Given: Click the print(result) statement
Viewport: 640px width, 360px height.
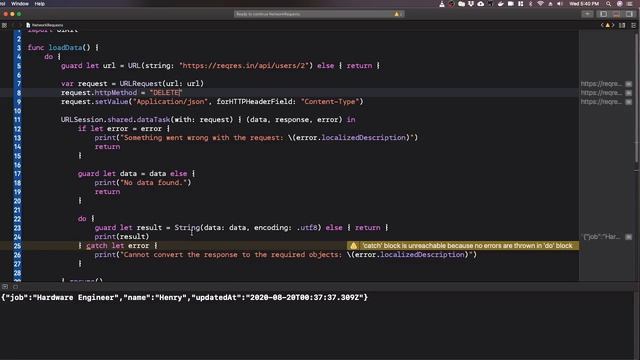Looking at the screenshot, I should 122,237.
